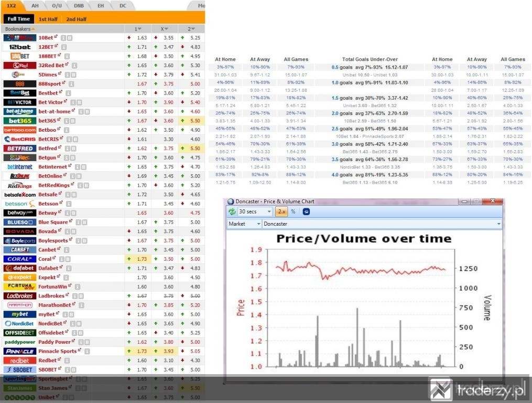Click 5Dimes away odds 5.41
Viewport: 532px width, 403px height.
(x=195, y=75)
